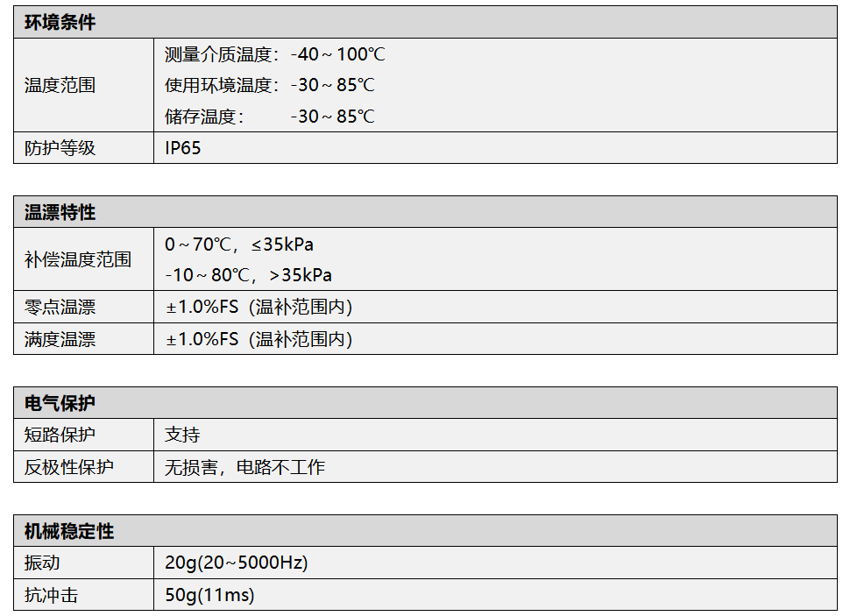
Task: Click the IP65 value cell
Action: [183, 148]
